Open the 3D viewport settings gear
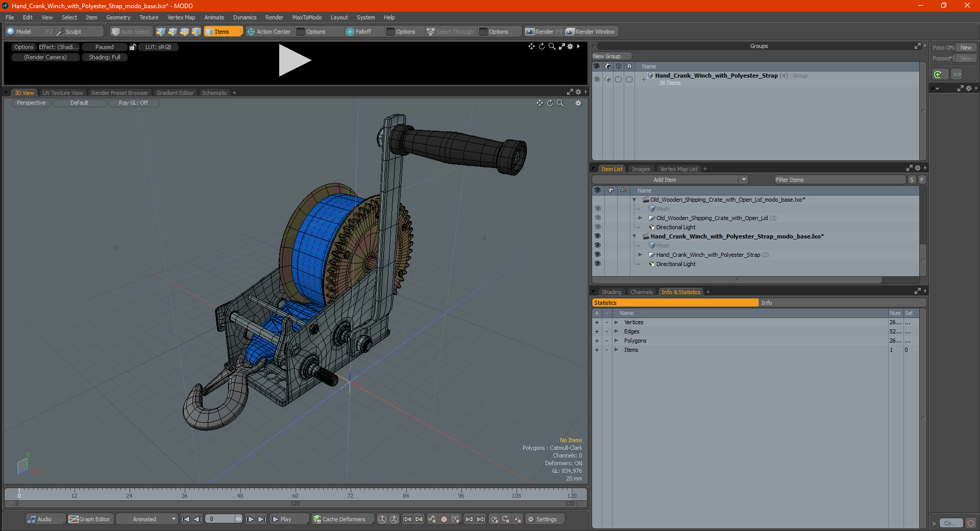The width and height of the screenshot is (980, 531). (578, 103)
